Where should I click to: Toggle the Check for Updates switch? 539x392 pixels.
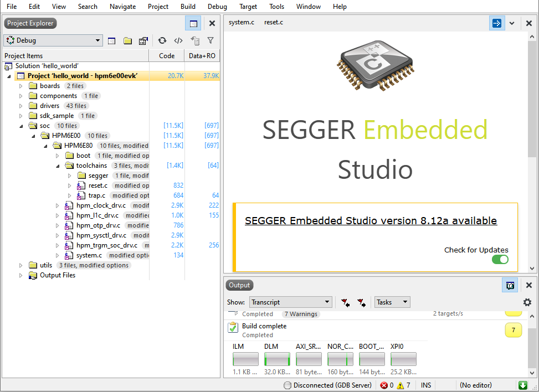click(500, 259)
